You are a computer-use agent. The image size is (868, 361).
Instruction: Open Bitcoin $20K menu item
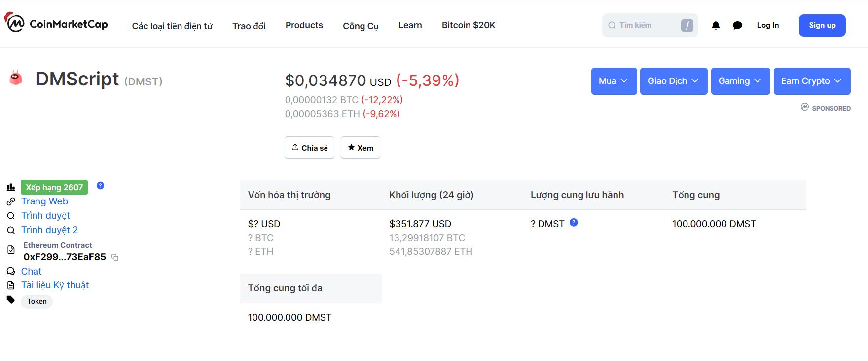tap(469, 25)
